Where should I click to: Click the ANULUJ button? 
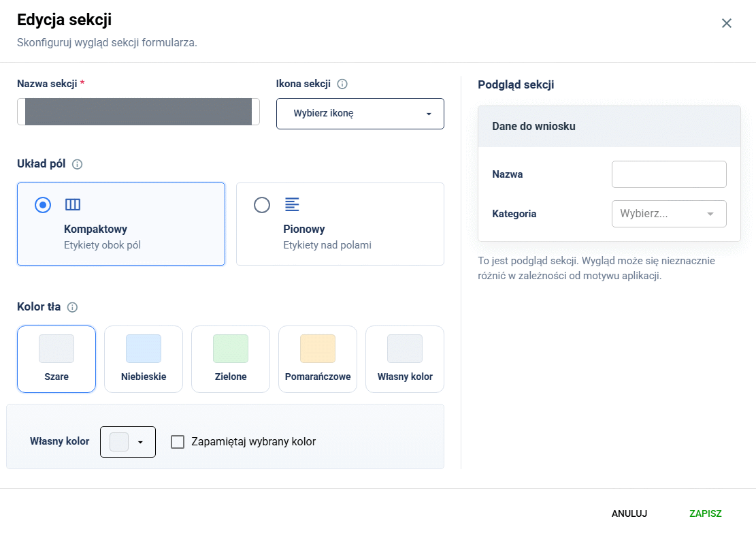629,513
